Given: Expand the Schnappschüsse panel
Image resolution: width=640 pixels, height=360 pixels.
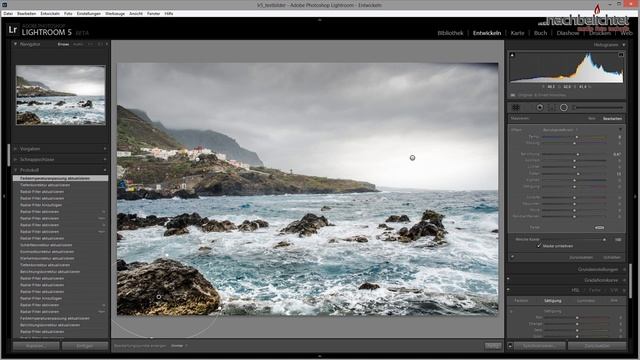Looking at the screenshot, I should (16, 160).
